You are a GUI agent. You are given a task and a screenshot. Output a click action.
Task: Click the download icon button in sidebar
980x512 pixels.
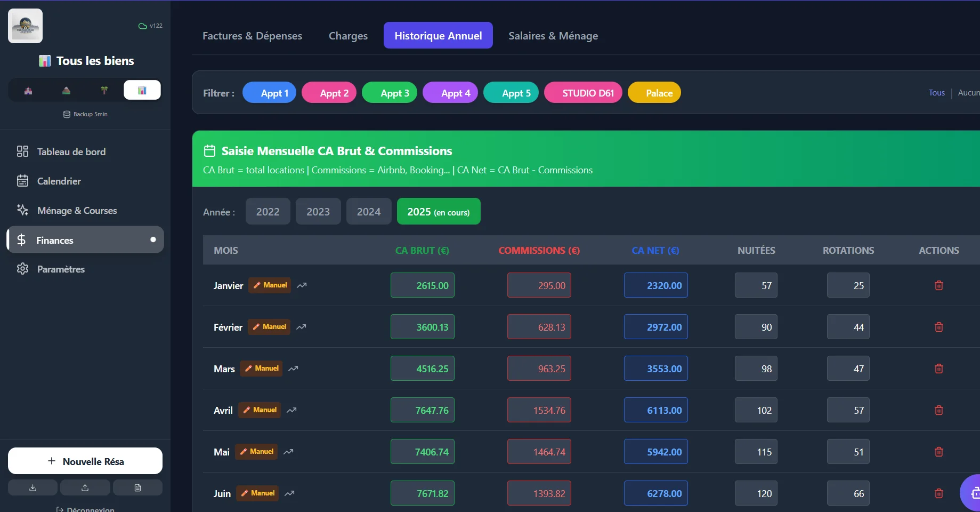click(33, 487)
